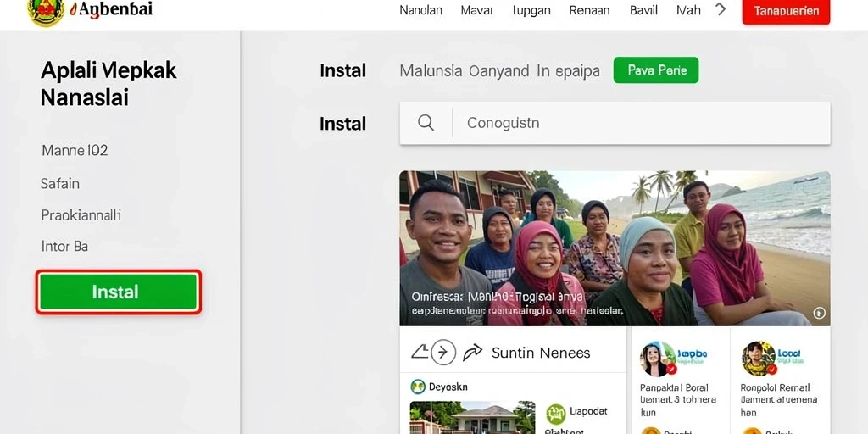This screenshot has height=434, width=868.
Task: Open the Lopal profile avatar
Action: point(759,359)
